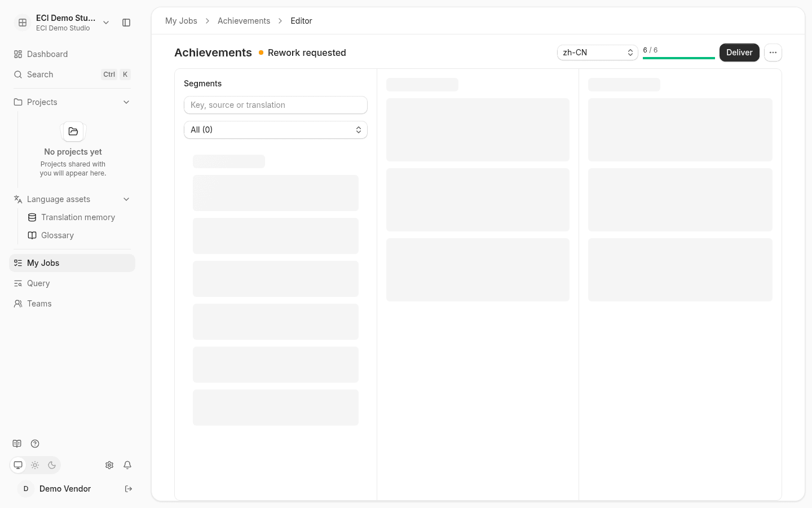Toggle the sidebar collapse icon
812x508 pixels.
click(x=126, y=23)
